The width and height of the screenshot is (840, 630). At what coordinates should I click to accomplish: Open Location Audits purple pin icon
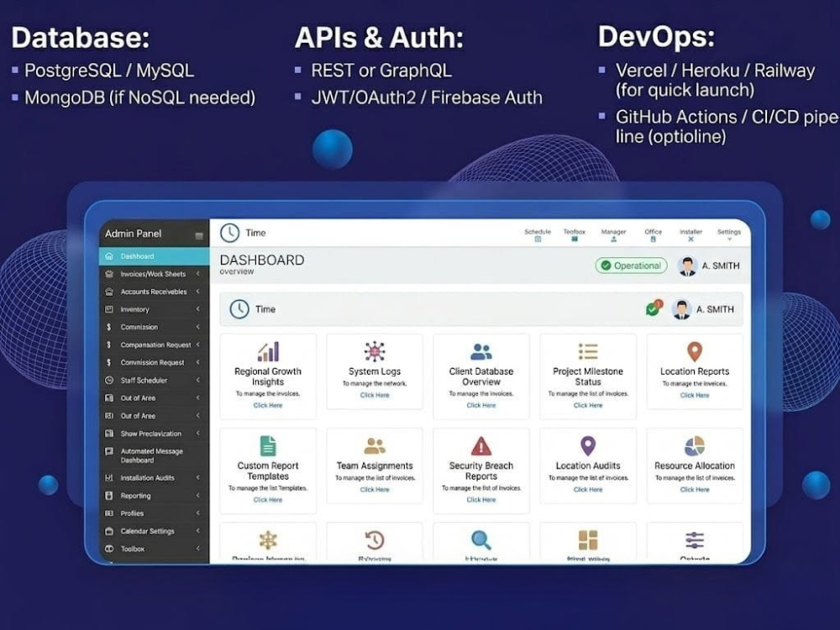[x=588, y=446]
